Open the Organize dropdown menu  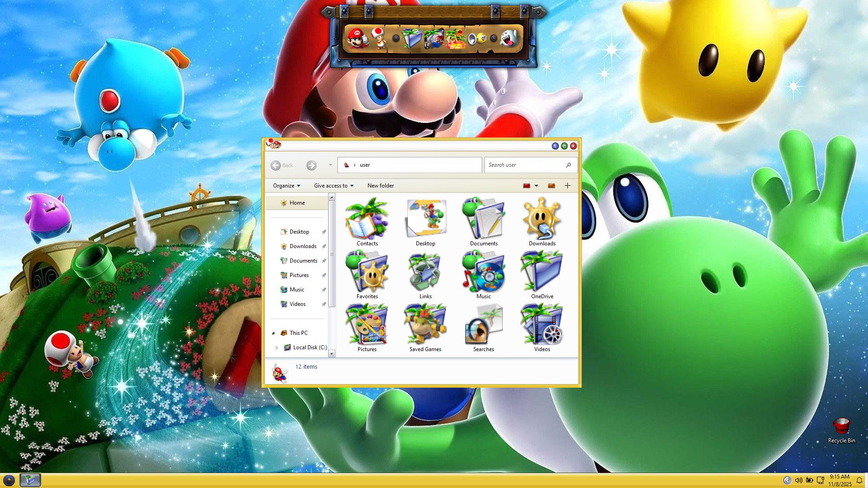click(287, 186)
